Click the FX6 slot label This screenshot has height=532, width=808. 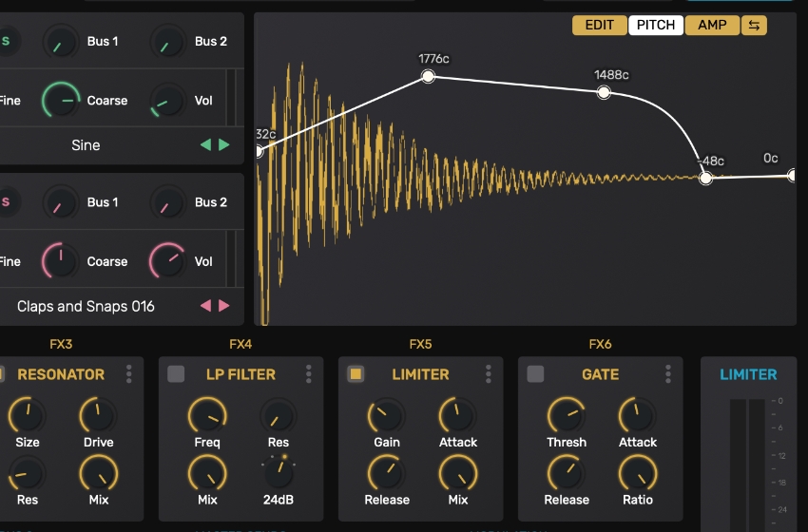click(x=601, y=344)
